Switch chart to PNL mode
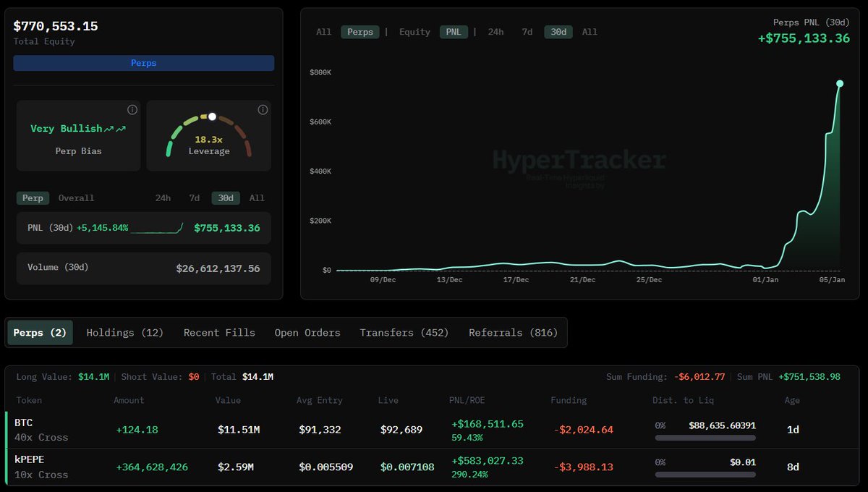868x492 pixels. point(454,32)
